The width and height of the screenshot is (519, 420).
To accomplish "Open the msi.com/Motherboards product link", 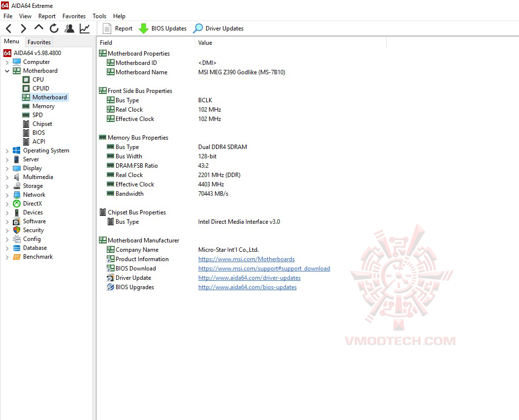I will tap(246, 259).
